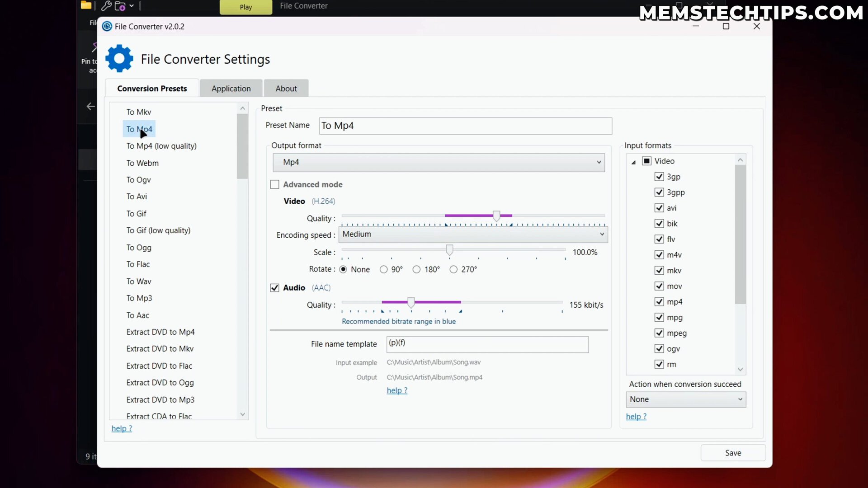Click the File Converter title bar app icon

pos(107,26)
